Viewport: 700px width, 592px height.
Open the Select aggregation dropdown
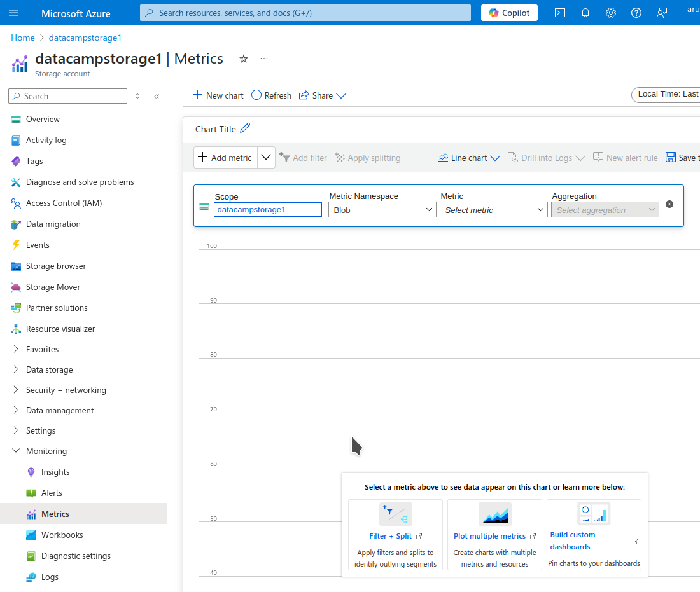(x=605, y=210)
